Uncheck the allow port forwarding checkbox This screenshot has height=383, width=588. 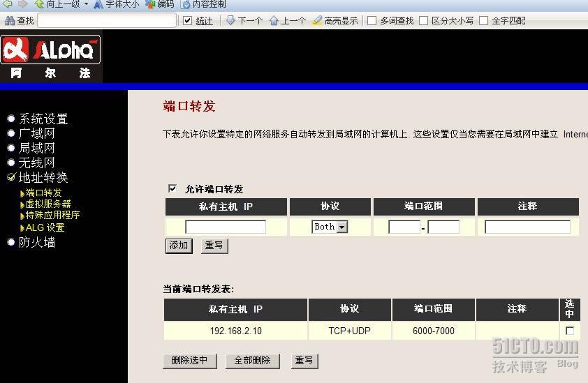coord(172,188)
